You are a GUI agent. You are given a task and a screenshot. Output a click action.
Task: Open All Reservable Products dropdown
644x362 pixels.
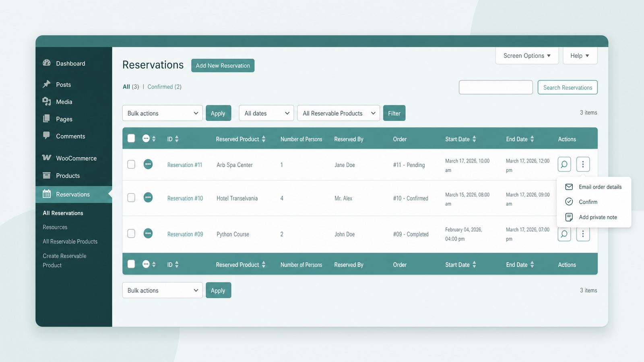(x=339, y=113)
